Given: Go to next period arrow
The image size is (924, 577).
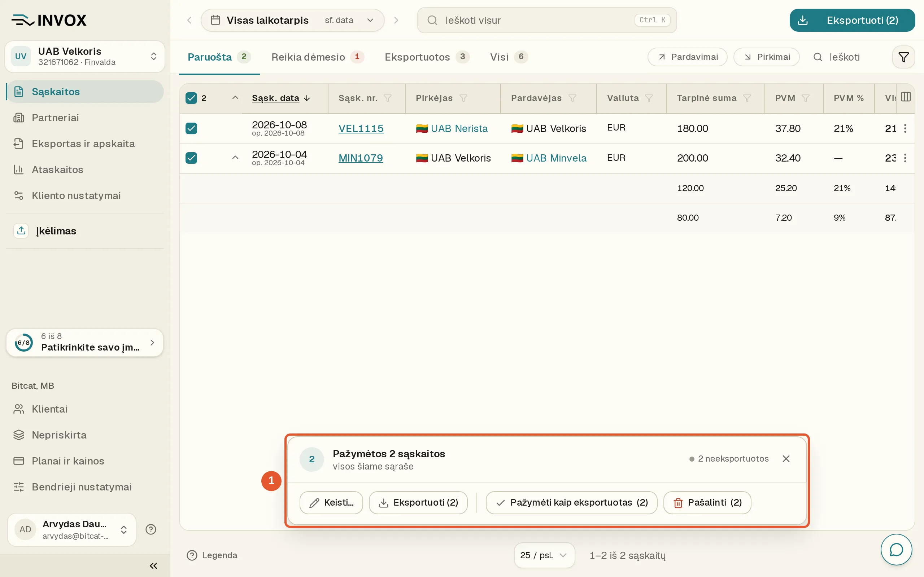Looking at the screenshot, I should [396, 20].
